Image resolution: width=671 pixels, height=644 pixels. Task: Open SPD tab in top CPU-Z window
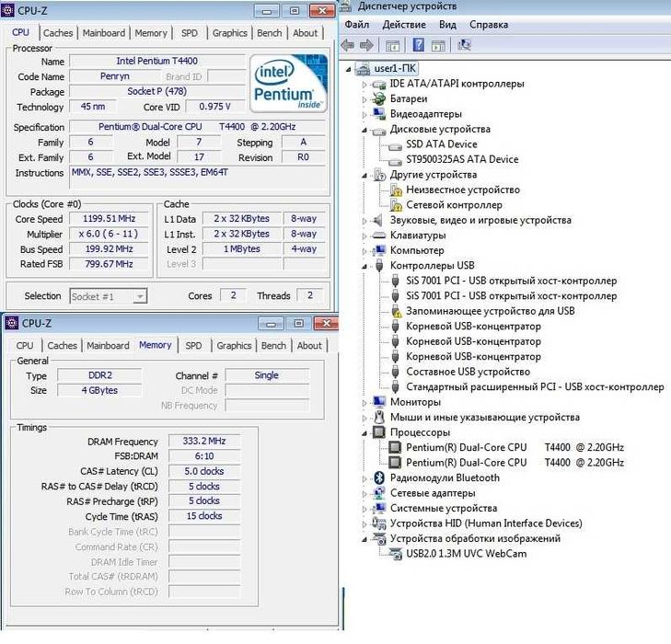pyautogui.click(x=189, y=33)
